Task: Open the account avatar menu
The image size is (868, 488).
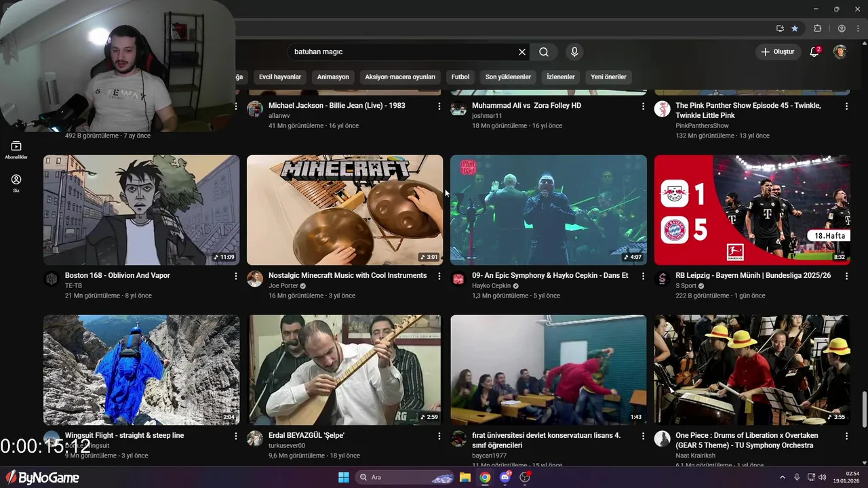Action: coord(840,52)
